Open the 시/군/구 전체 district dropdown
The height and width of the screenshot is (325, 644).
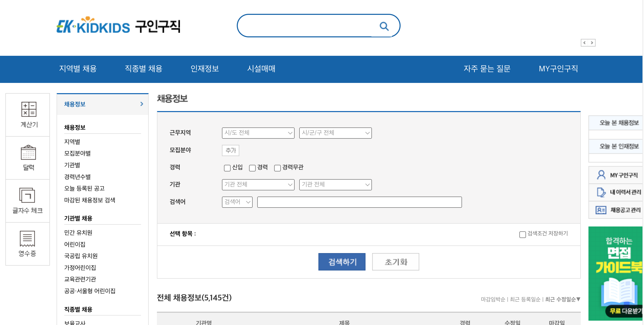pos(335,133)
